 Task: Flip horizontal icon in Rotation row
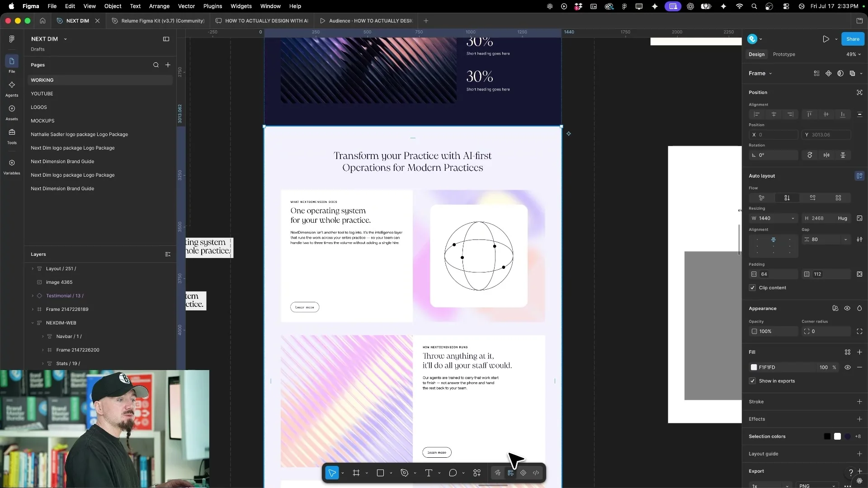[x=826, y=155]
